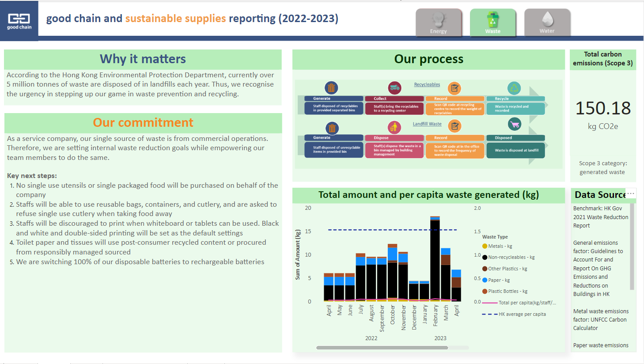Select HK average per capita legend entry
644x364 pixels.
point(514,314)
